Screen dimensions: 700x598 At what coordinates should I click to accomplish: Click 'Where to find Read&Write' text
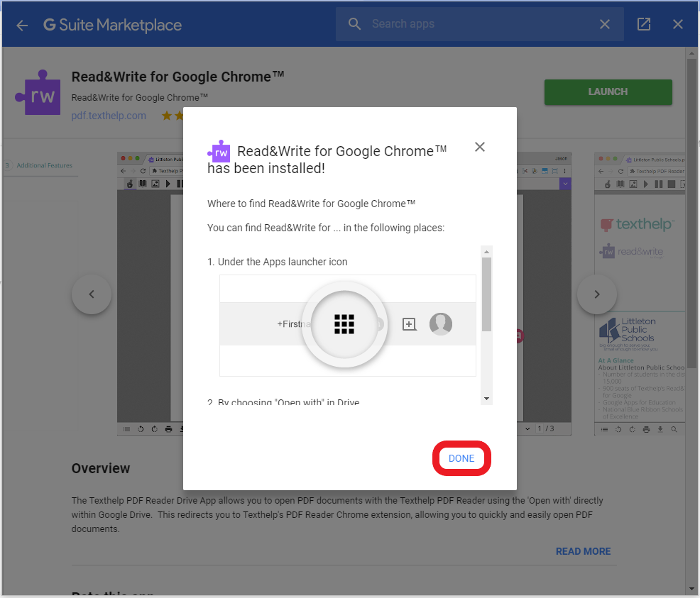tap(311, 204)
